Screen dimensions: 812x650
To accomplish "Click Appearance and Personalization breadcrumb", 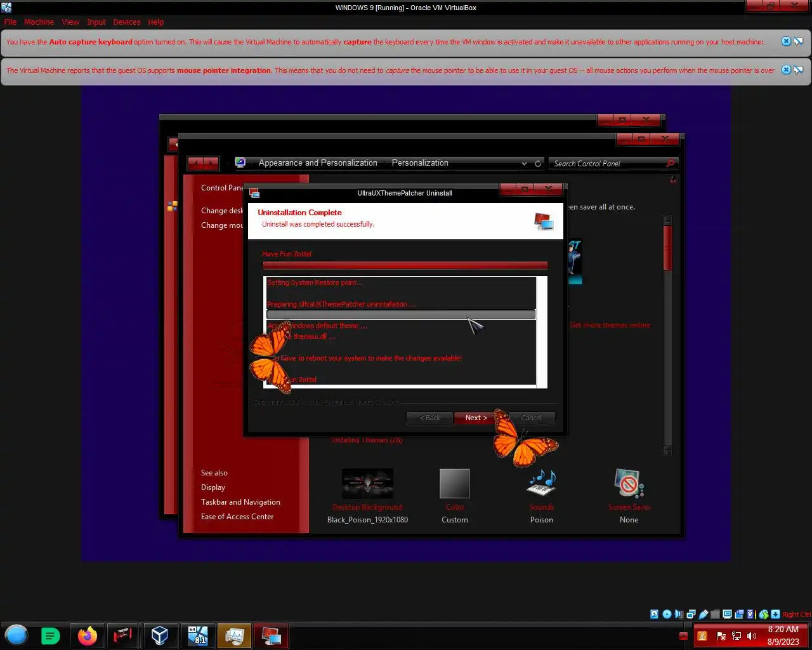I will [x=318, y=162].
